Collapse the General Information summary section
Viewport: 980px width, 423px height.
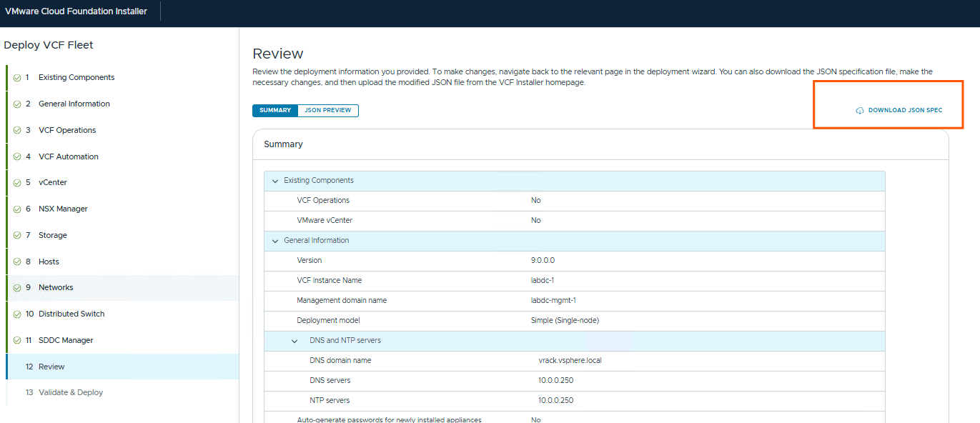[x=275, y=241]
